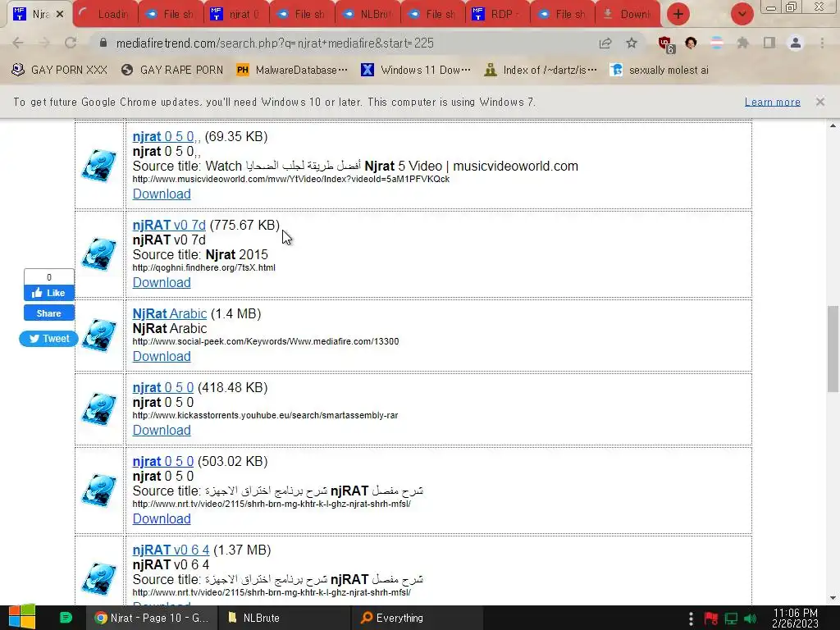Click musicvideoworld.com source URL text
This screenshot has height=630, width=840.
point(291,179)
